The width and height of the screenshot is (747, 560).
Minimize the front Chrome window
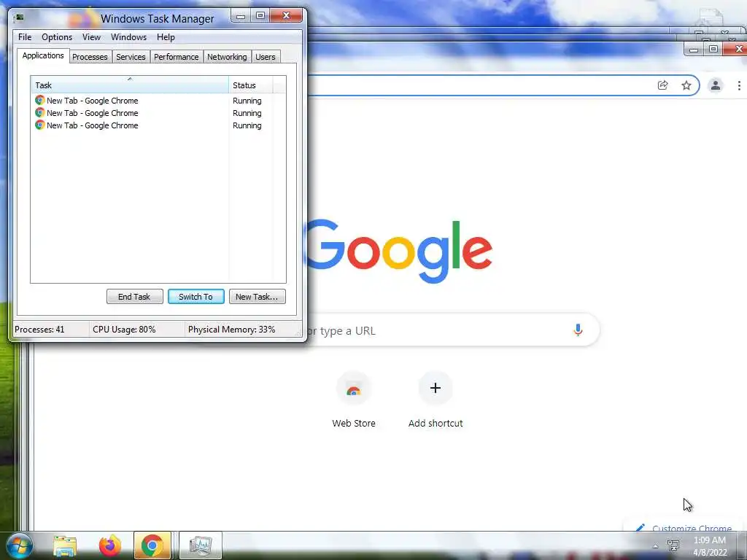point(694,50)
